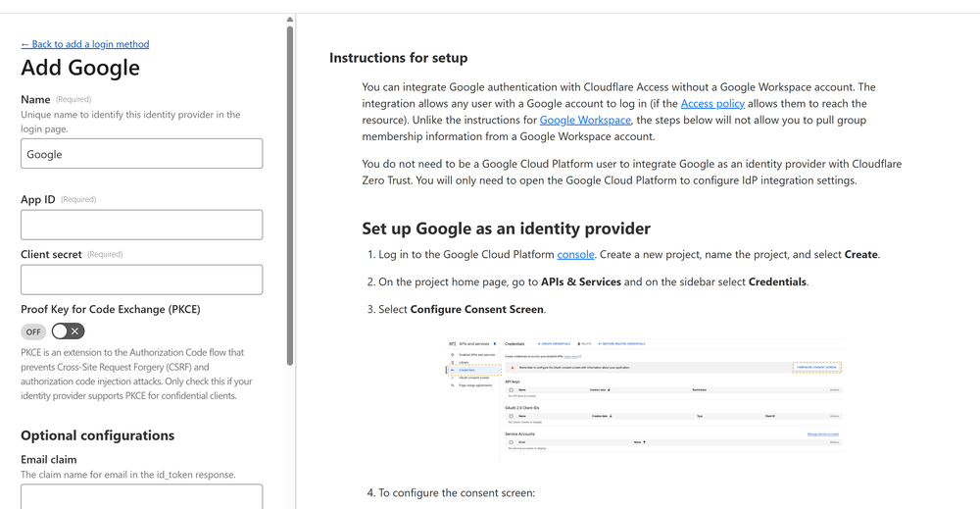Click the OFF status badge for PKCE
This screenshot has height=509, width=980.
point(33,332)
